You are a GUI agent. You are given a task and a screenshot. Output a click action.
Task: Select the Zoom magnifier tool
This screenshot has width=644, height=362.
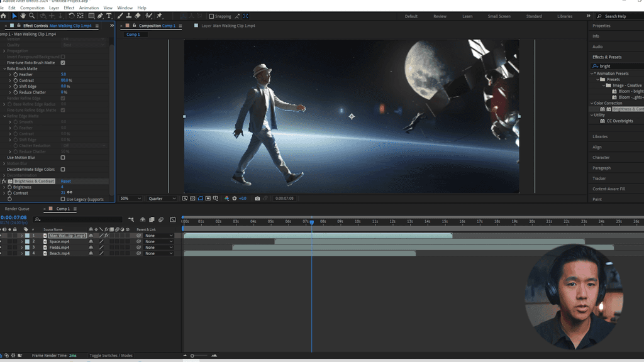click(x=32, y=16)
